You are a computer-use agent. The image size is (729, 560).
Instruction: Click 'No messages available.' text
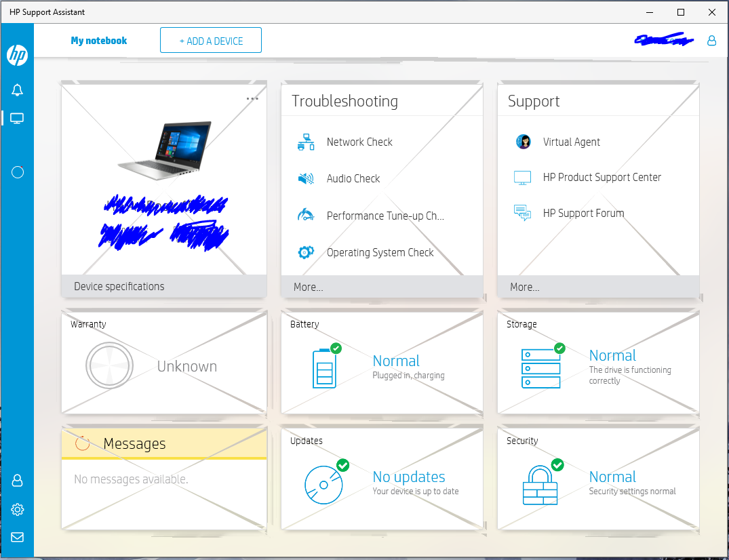(x=131, y=479)
